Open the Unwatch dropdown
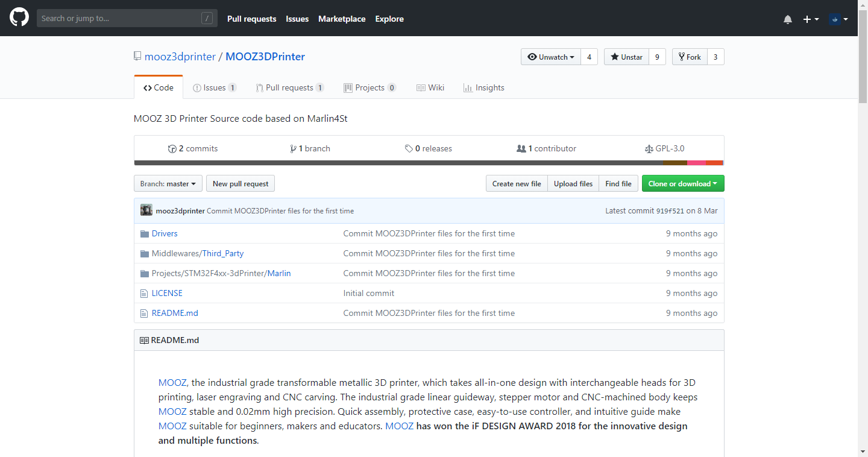Image resolution: width=868 pixels, height=457 pixels. point(551,57)
